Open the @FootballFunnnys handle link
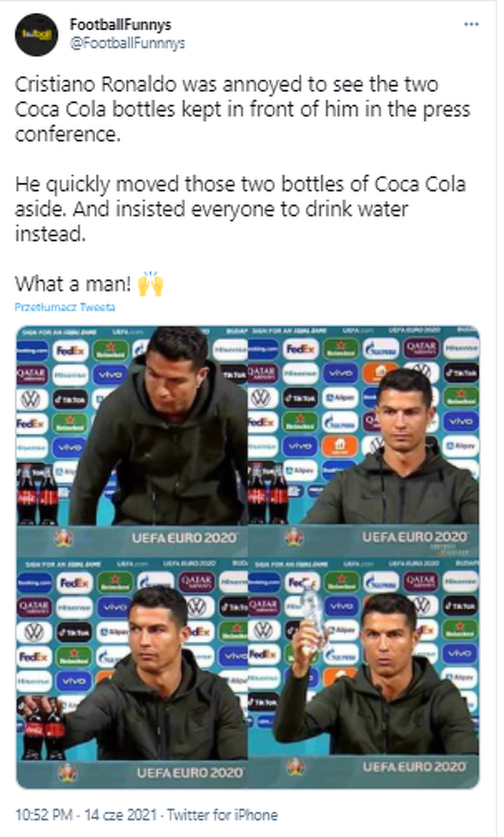 [127, 42]
